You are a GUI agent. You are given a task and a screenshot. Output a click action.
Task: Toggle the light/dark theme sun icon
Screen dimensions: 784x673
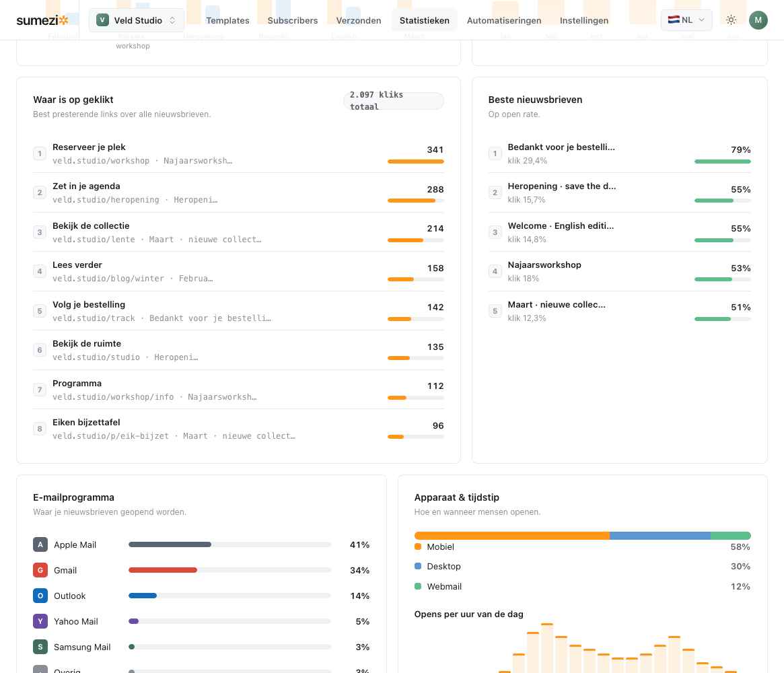click(x=731, y=20)
